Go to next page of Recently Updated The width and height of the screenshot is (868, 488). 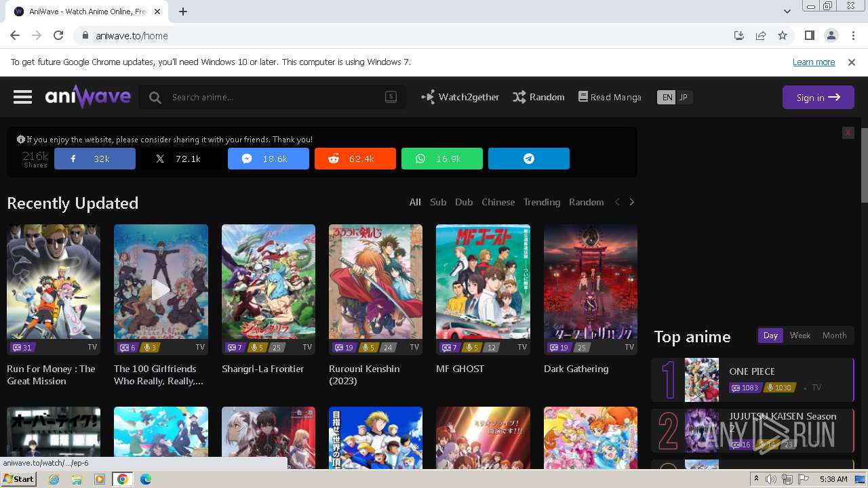(632, 202)
